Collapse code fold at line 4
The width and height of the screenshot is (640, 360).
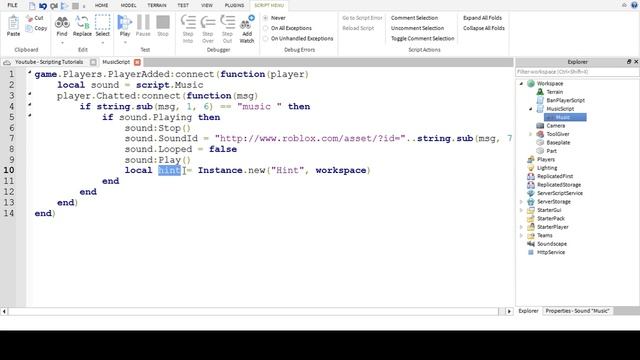click(x=29, y=105)
